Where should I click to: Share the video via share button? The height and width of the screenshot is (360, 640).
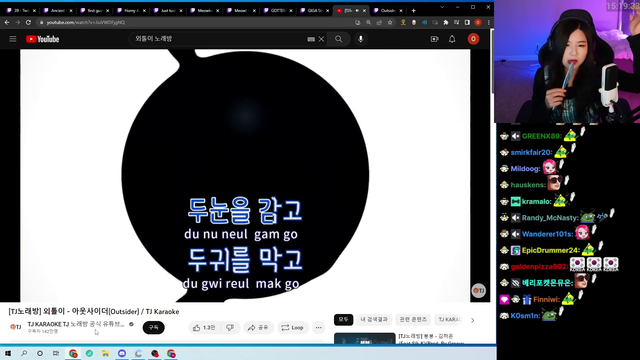tap(258, 327)
